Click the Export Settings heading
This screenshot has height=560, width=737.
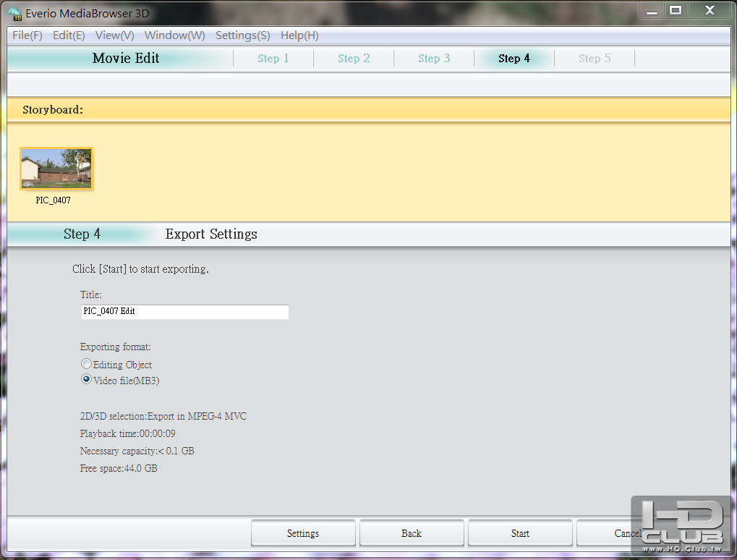[x=211, y=234]
